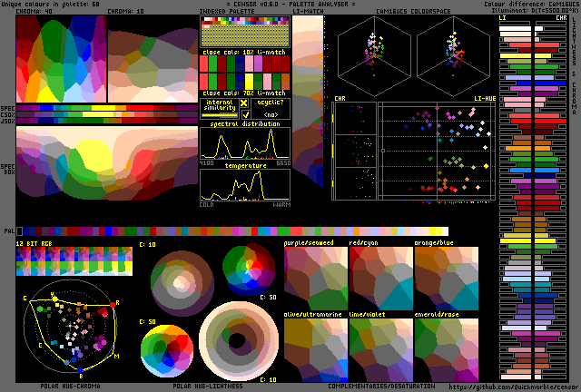Open the red/cyan complementaries tile
The image size is (581, 392).
pos(381,279)
